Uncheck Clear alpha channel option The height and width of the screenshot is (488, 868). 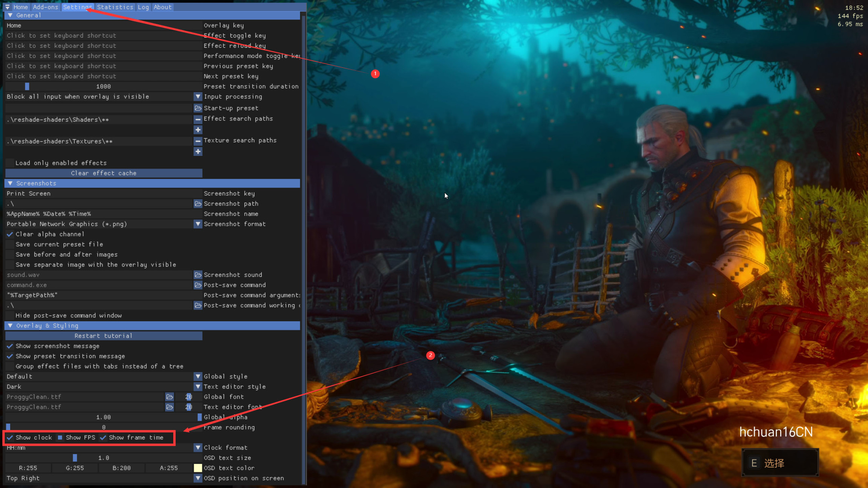10,234
